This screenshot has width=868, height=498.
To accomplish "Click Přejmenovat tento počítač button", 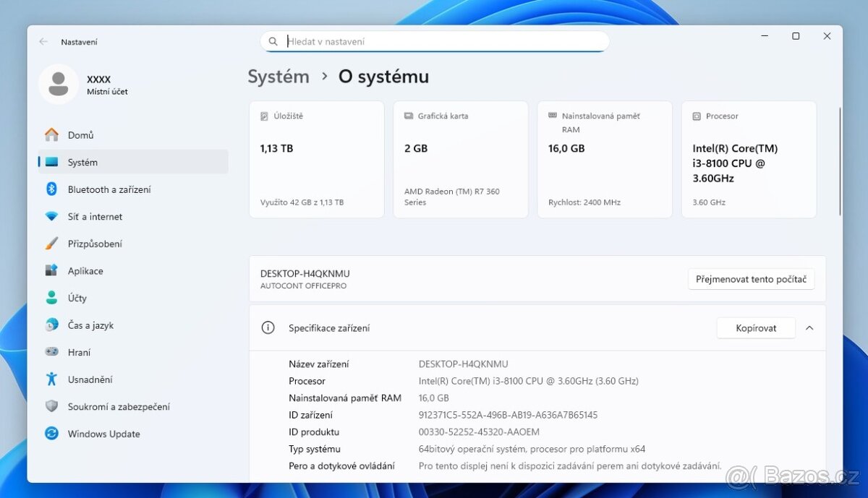I will 751,278.
